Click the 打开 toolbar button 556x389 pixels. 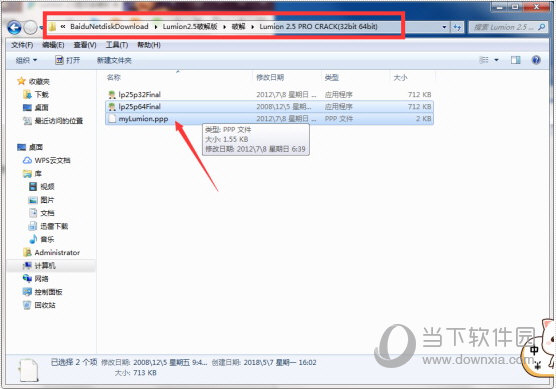[68, 60]
